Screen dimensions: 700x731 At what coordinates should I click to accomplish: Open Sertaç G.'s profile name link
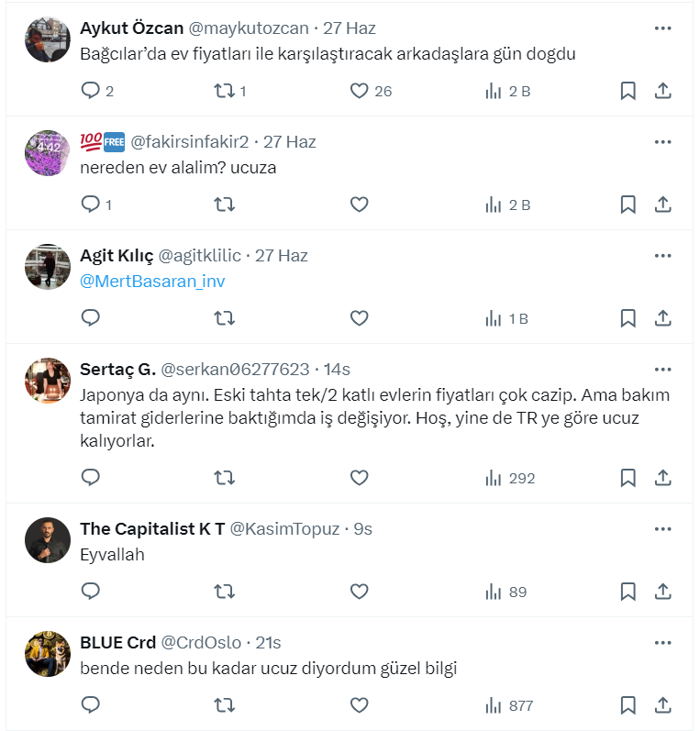click(x=117, y=369)
